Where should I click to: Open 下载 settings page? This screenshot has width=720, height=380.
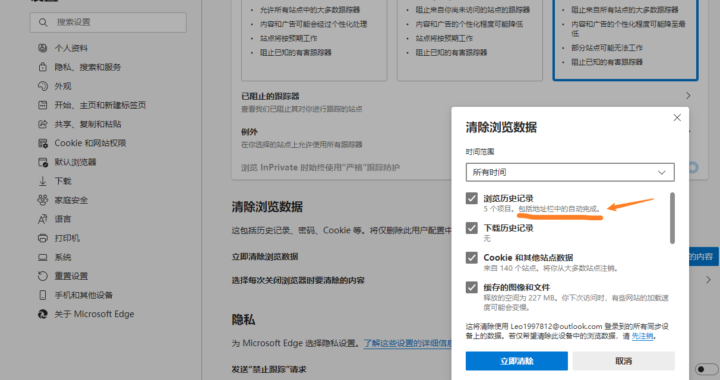pyautogui.click(x=63, y=181)
